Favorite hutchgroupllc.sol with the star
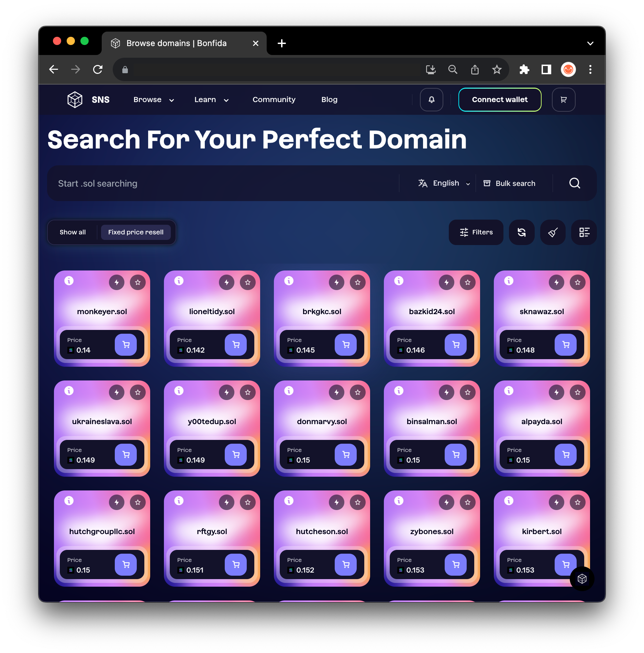644x653 pixels. point(138,502)
